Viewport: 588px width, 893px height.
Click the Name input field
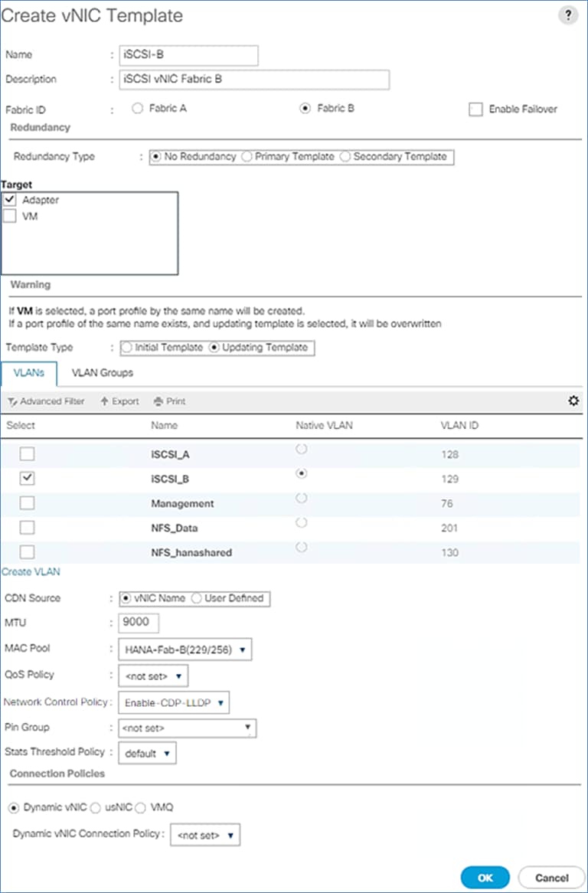188,55
